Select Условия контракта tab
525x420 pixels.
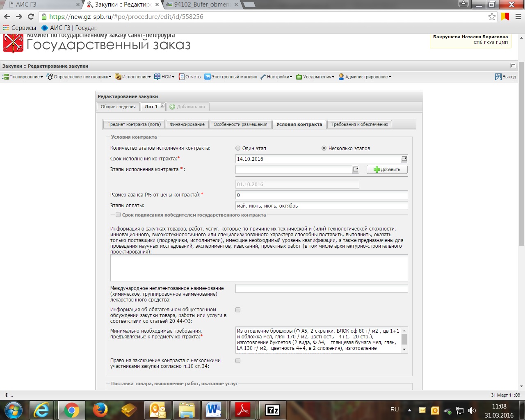(x=299, y=124)
